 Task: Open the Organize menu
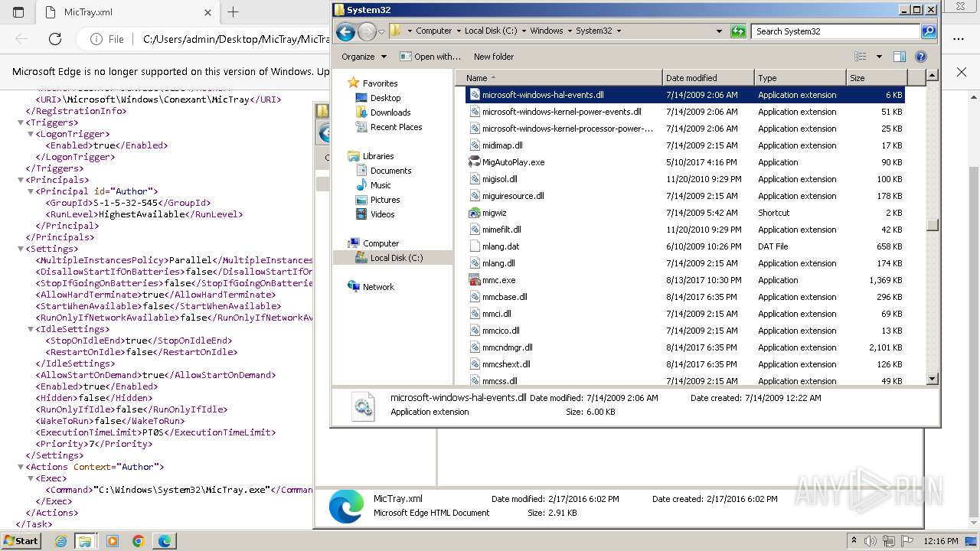click(x=364, y=57)
